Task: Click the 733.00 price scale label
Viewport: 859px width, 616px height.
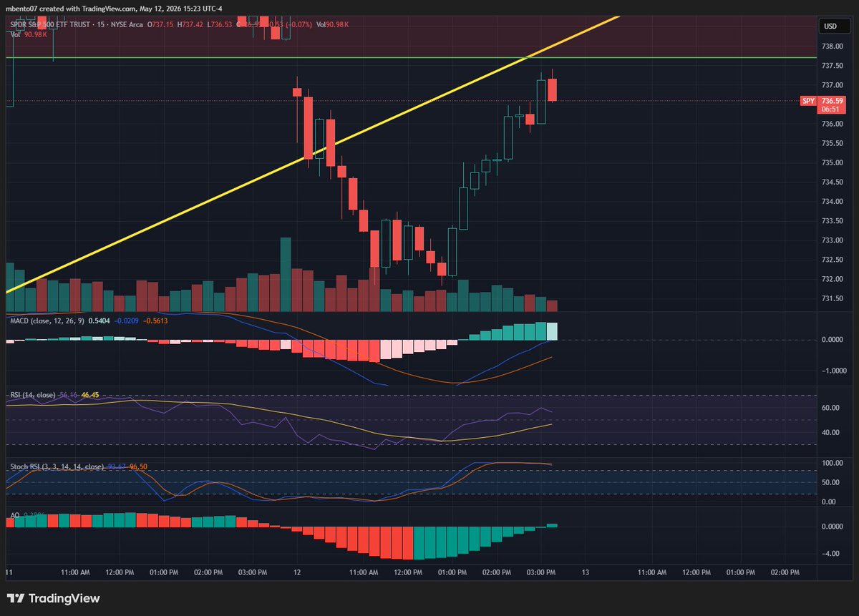Action: pyautogui.click(x=832, y=240)
